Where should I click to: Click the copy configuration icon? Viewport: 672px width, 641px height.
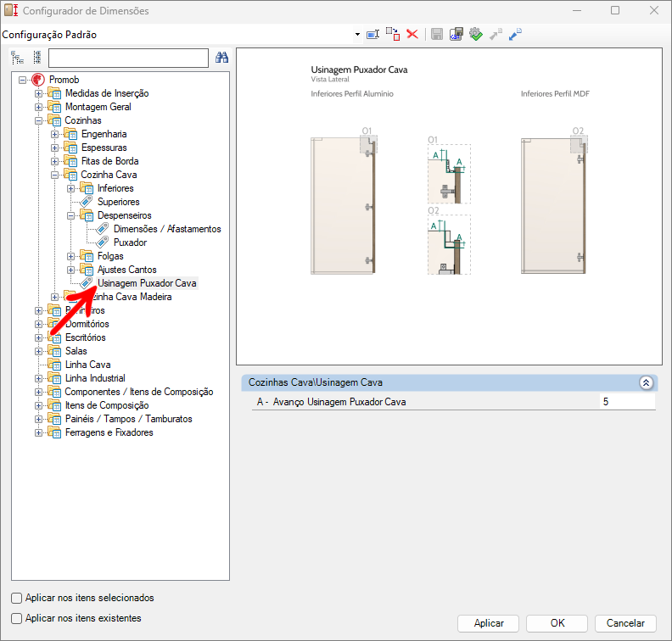tap(392, 34)
